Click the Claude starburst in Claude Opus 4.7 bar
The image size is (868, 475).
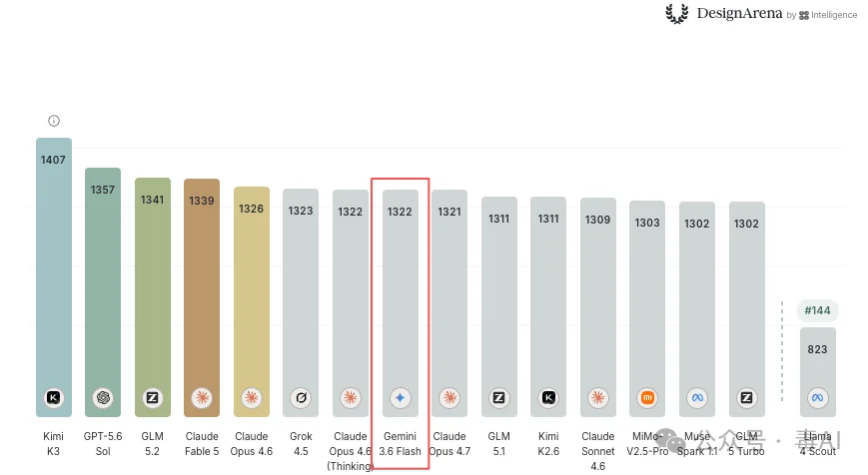449,397
